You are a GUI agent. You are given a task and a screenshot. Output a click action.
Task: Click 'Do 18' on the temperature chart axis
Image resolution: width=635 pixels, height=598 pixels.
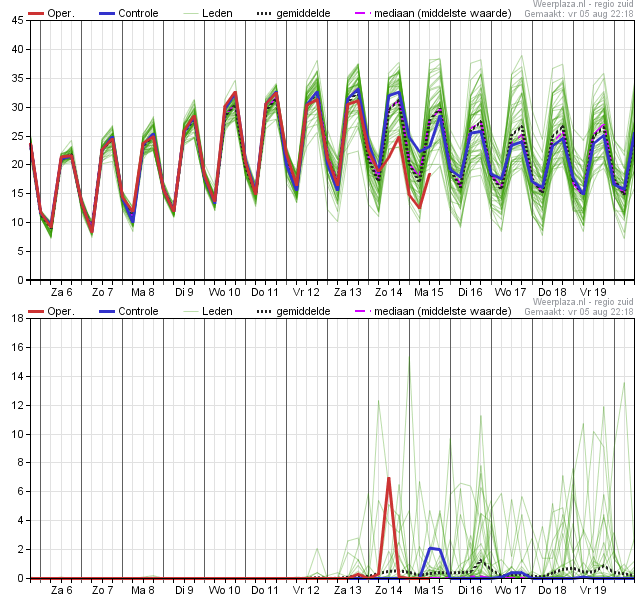point(552,292)
